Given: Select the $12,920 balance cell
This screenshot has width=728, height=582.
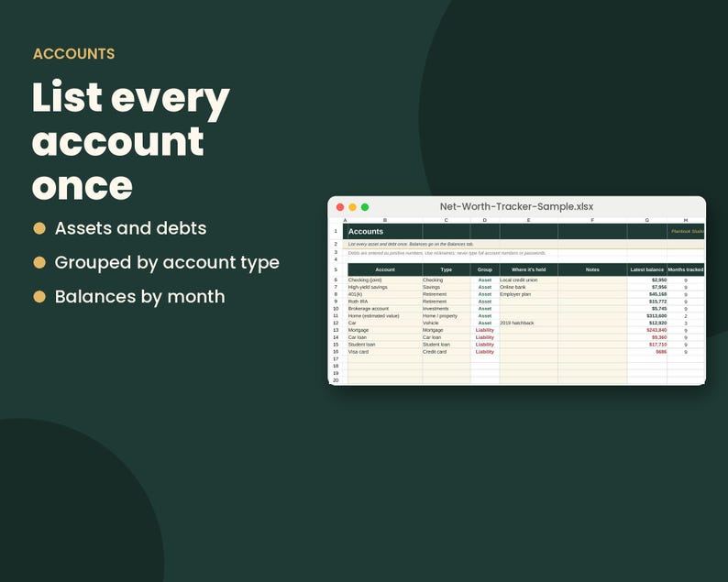Looking at the screenshot, I should coord(646,323).
